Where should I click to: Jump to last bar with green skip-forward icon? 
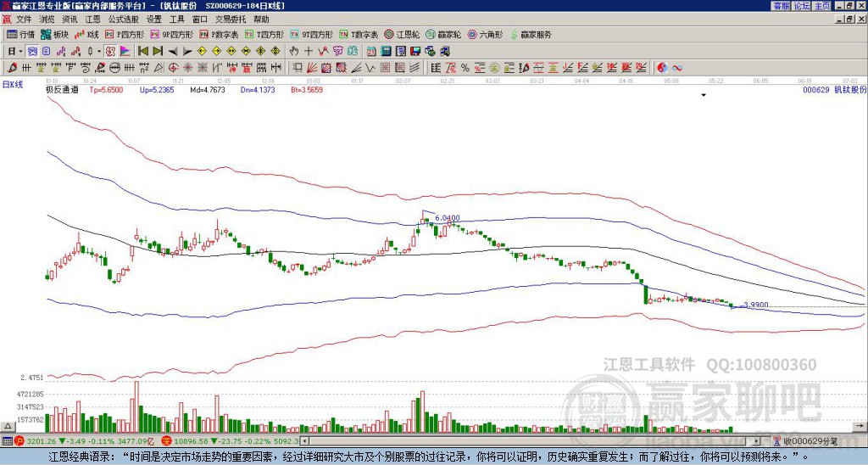[x=158, y=52]
